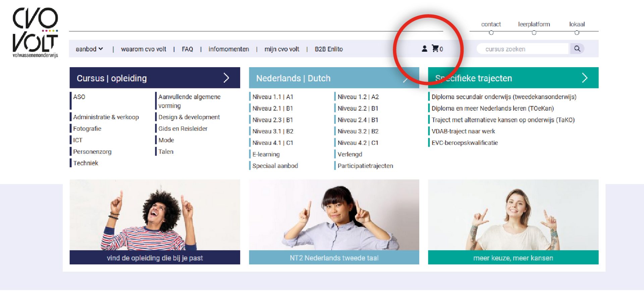Open Speciaal aanbod link
The width and height of the screenshot is (644, 298).
(275, 166)
